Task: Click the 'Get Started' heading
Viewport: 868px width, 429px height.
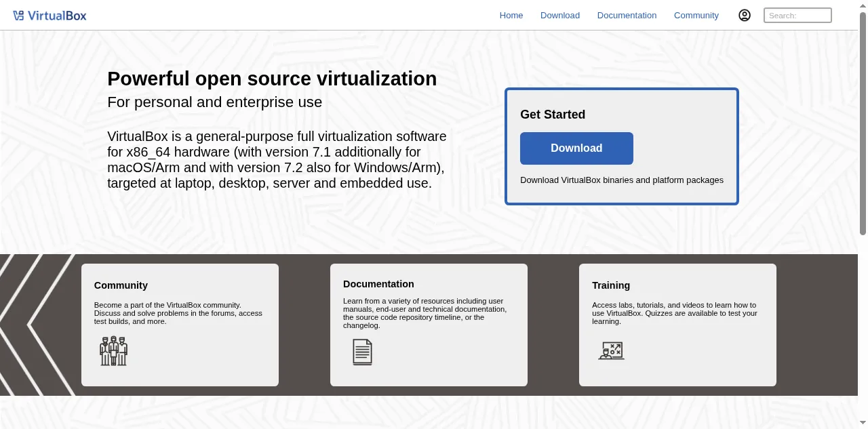Action: coord(553,115)
